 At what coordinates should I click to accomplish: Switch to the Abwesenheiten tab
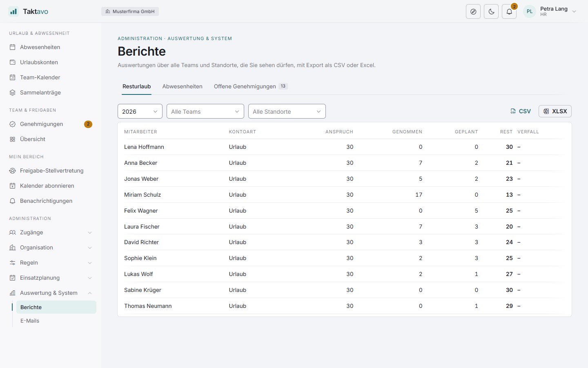coord(182,86)
